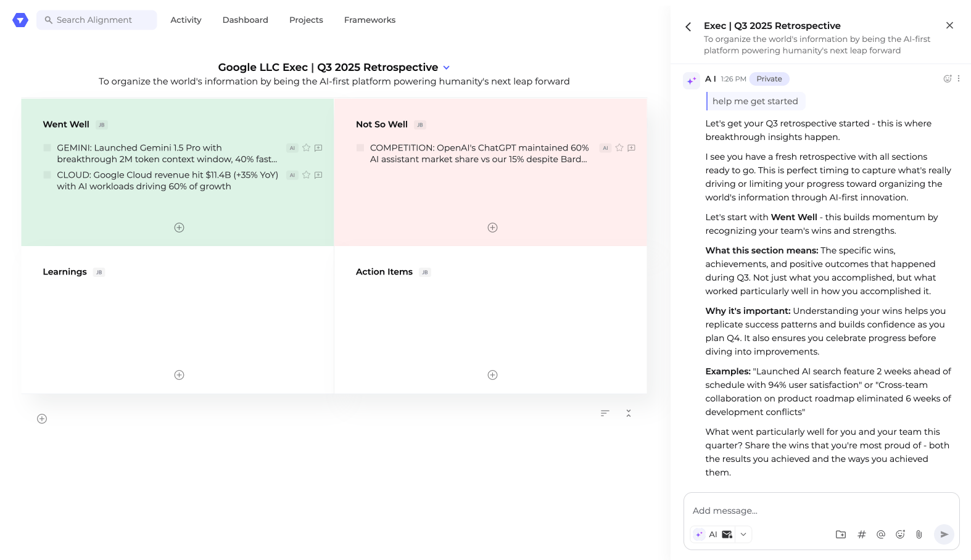Add an item to Action Items
Screen dimensions: 971x560
click(492, 375)
